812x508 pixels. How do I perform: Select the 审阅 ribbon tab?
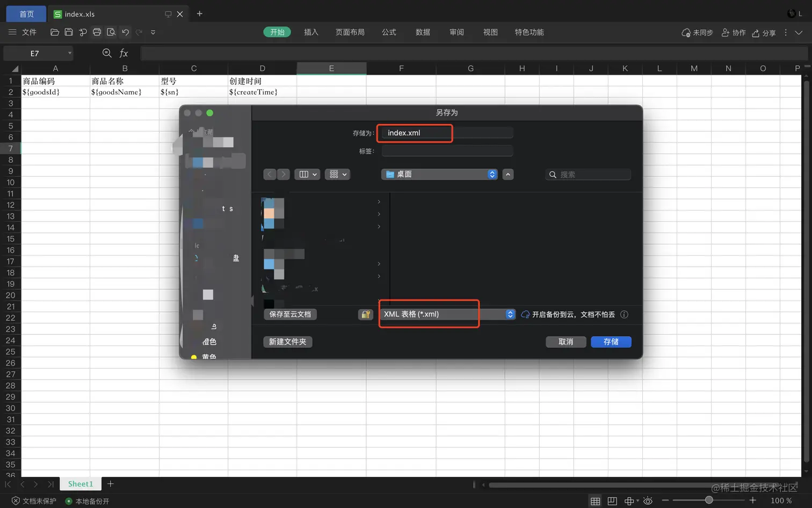[x=456, y=32]
